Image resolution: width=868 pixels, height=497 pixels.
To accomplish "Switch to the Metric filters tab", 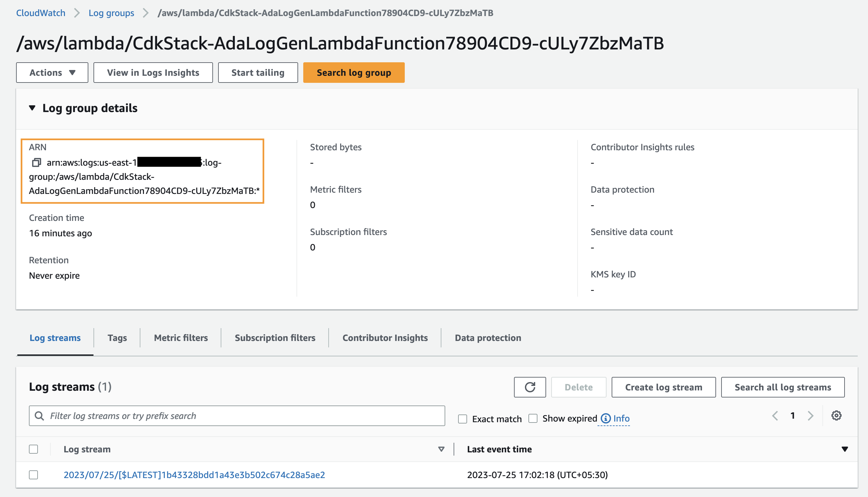I will click(x=181, y=338).
